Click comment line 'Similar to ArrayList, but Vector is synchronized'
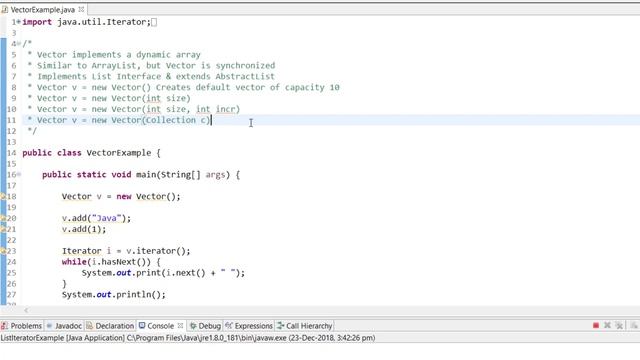This screenshot has width=640, height=360. pyautogui.click(x=156, y=66)
